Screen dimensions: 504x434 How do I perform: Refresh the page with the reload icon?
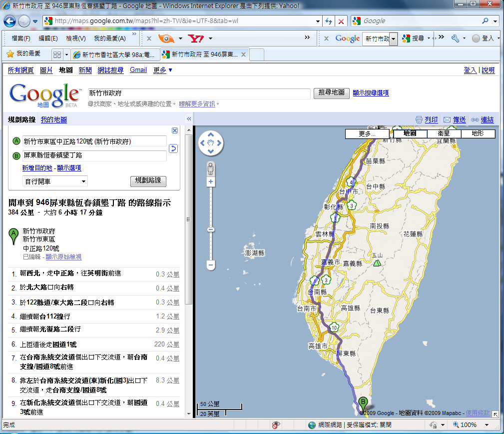329,21
